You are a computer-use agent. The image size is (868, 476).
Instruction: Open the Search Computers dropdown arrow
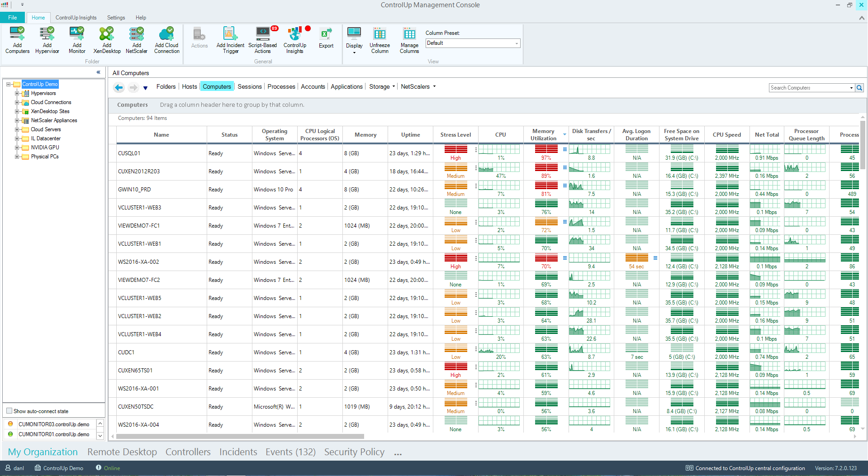tap(851, 88)
